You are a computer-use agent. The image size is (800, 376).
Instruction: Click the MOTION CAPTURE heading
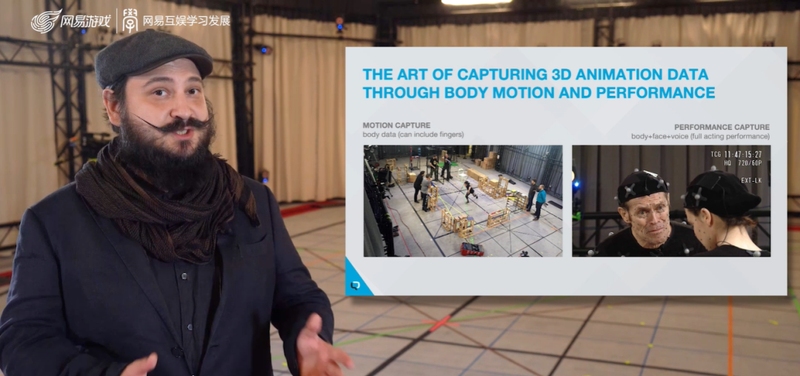tap(396, 125)
